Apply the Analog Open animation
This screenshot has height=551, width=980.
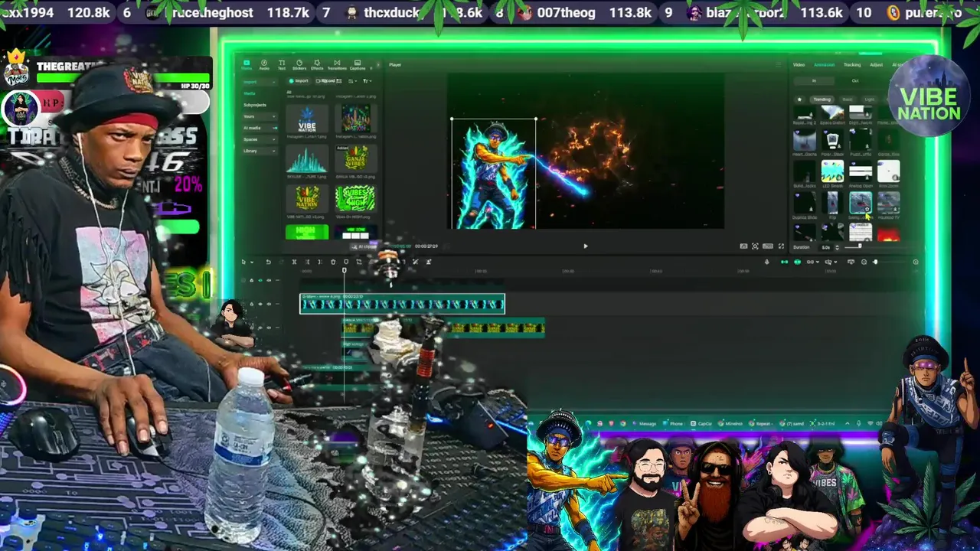(x=861, y=173)
